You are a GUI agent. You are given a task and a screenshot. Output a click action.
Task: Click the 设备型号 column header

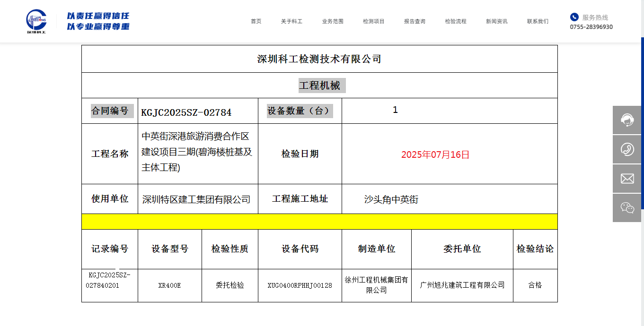pyautogui.click(x=170, y=249)
